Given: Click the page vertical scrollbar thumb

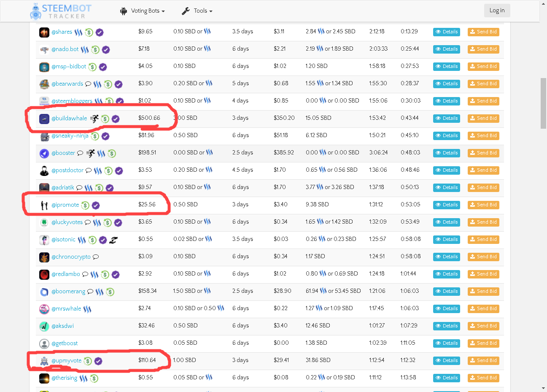Looking at the screenshot, I should click(x=543, y=103).
